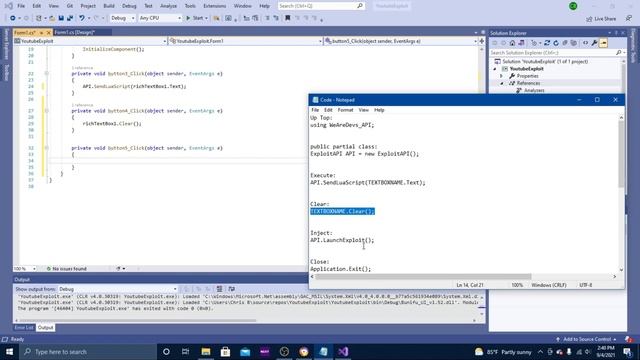Click the Save icon in Visual Studio toolbar
The height and width of the screenshot is (360, 640).
click(61, 18)
